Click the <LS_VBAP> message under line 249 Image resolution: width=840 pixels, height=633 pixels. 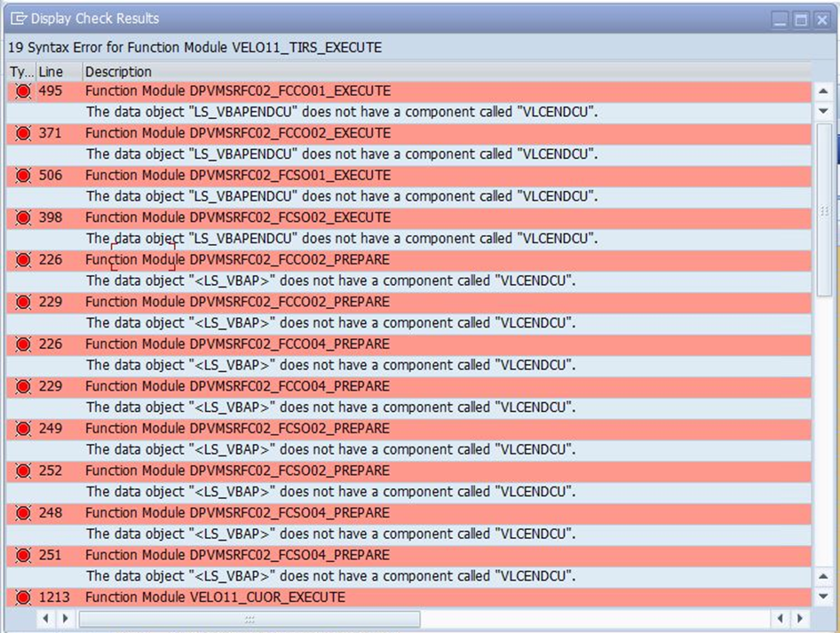pos(331,449)
